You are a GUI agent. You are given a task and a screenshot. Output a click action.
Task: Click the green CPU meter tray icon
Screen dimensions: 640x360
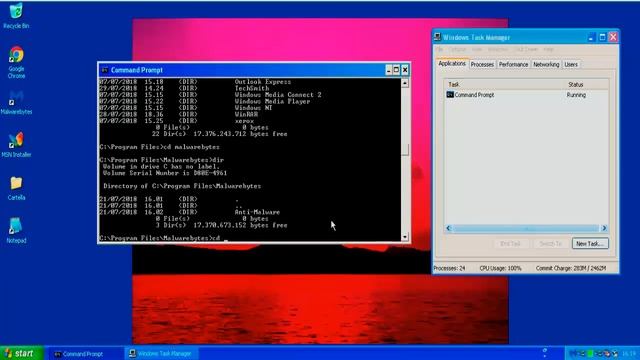590,353
